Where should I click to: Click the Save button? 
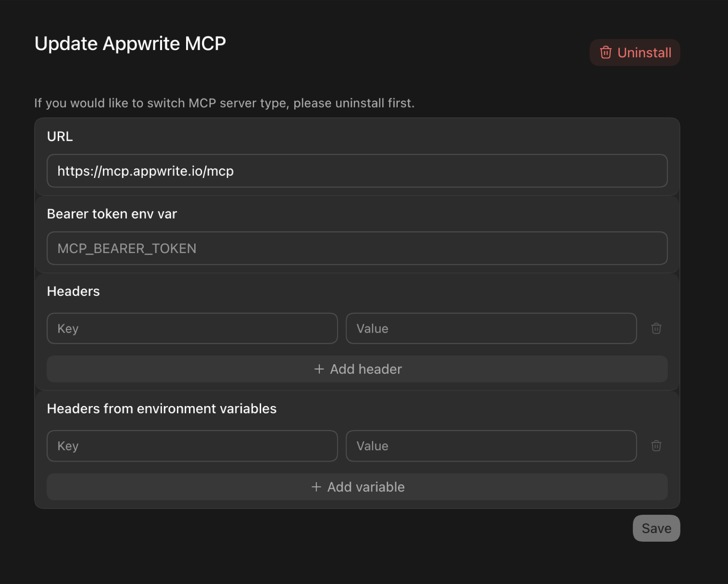[x=656, y=528]
